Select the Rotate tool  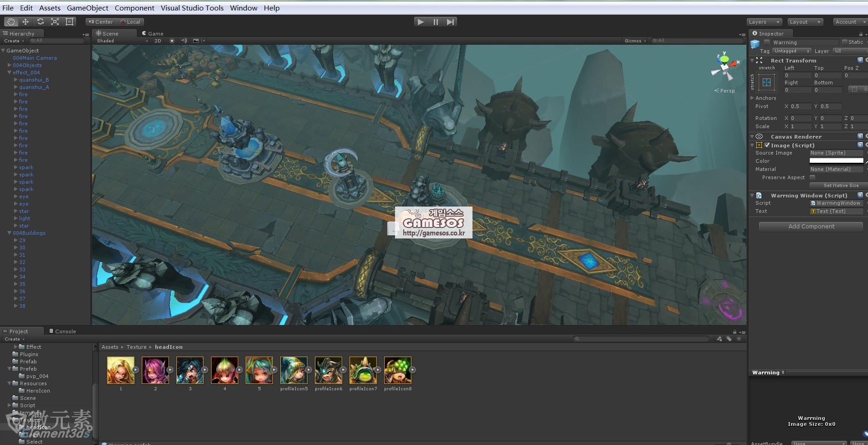[40, 22]
